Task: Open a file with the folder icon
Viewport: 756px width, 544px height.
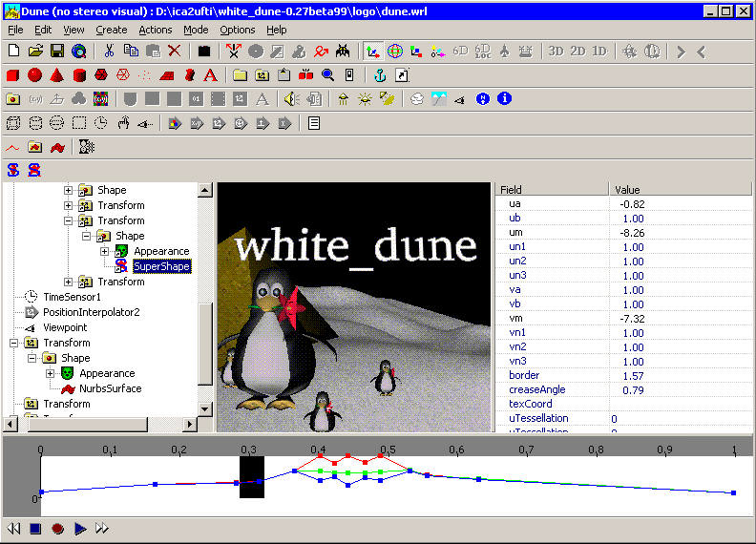Action: click(35, 51)
